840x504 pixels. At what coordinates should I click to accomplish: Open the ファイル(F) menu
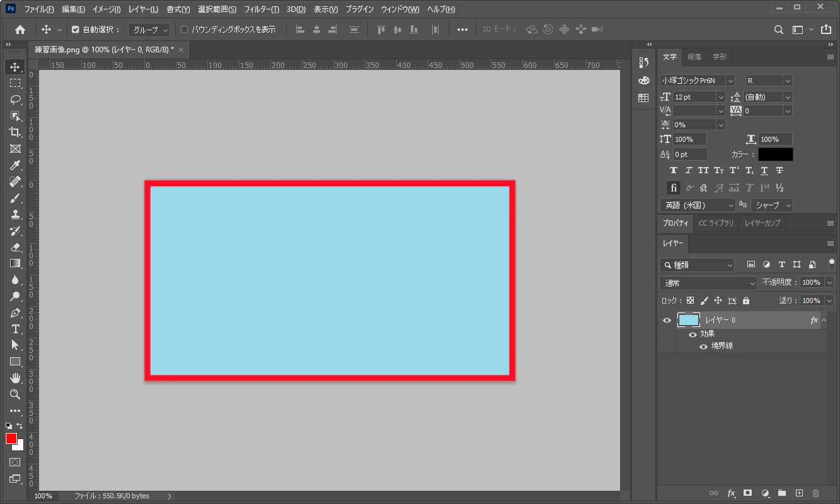[x=39, y=9]
